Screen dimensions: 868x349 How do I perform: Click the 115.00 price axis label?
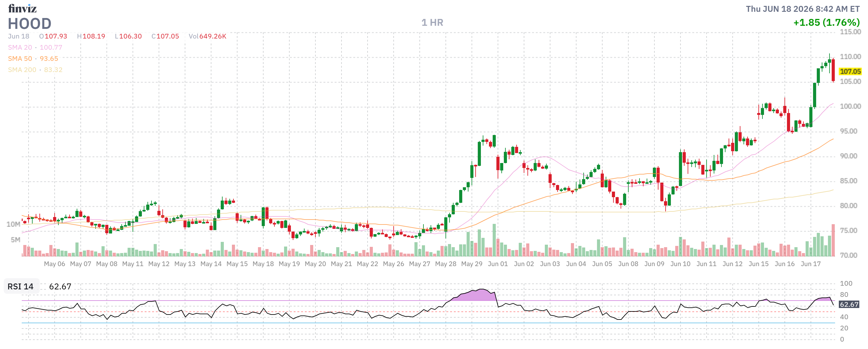tap(850, 32)
